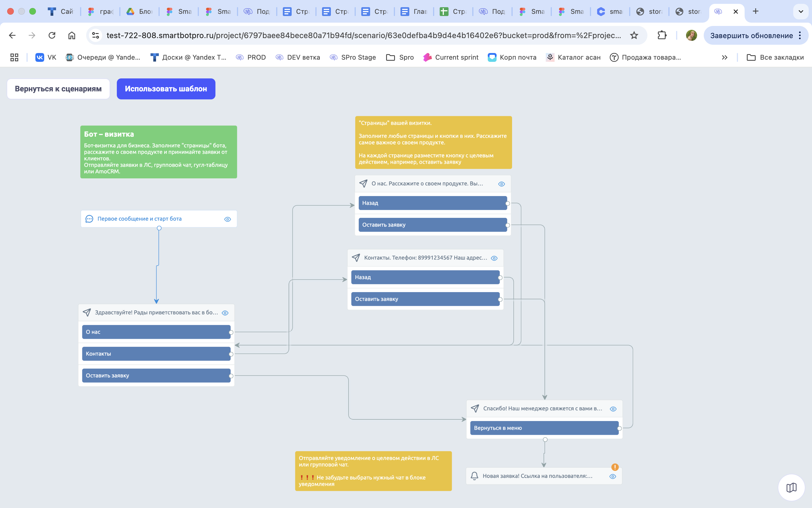The image size is (812, 508).
Task: Expand the tab search dropdown arrow
Action: 801,11
